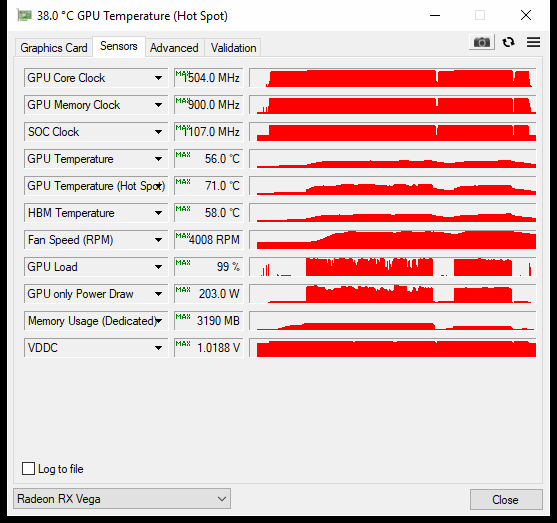Open the hamburger menu icon
The image size is (557, 523).
(533, 42)
